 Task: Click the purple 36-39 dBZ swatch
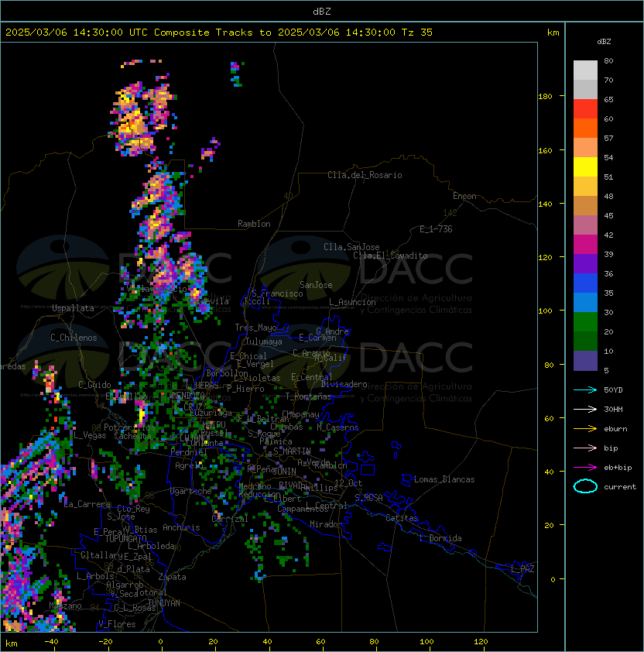point(585,263)
